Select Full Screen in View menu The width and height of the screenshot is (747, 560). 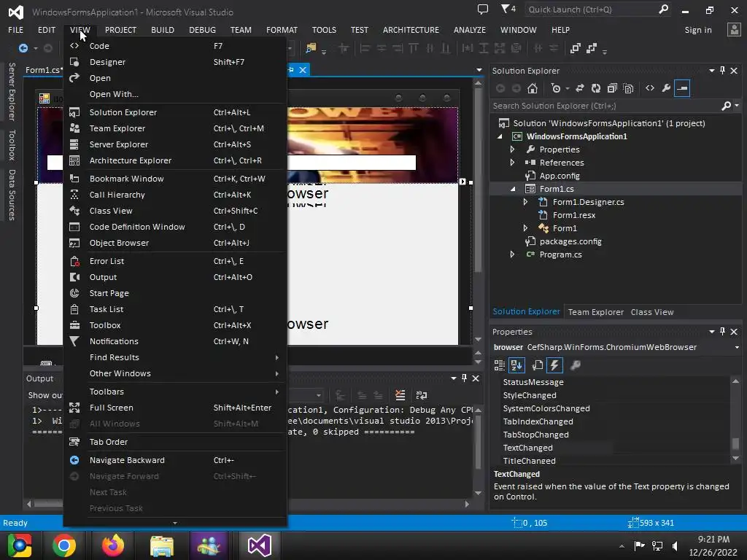tap(175, 408)
